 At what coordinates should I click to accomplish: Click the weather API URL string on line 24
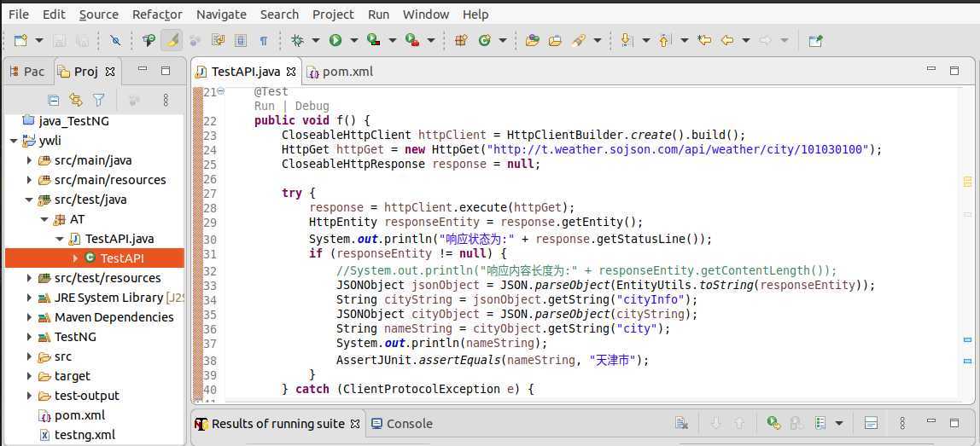[678, 149]
